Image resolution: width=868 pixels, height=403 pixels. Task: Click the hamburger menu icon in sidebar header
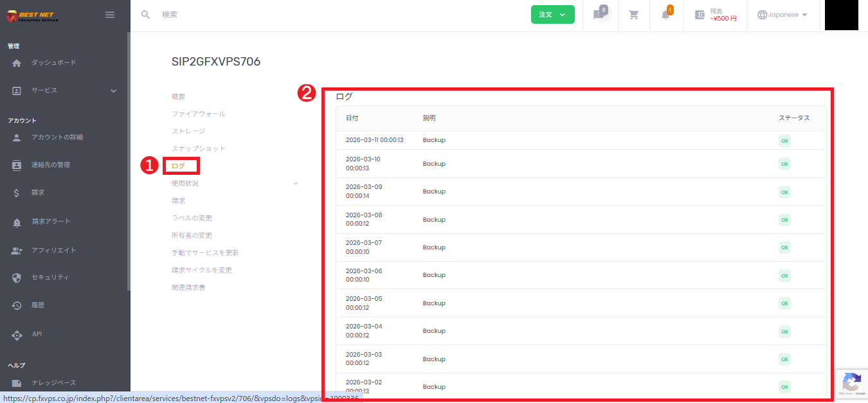click(x=110, y=15)
